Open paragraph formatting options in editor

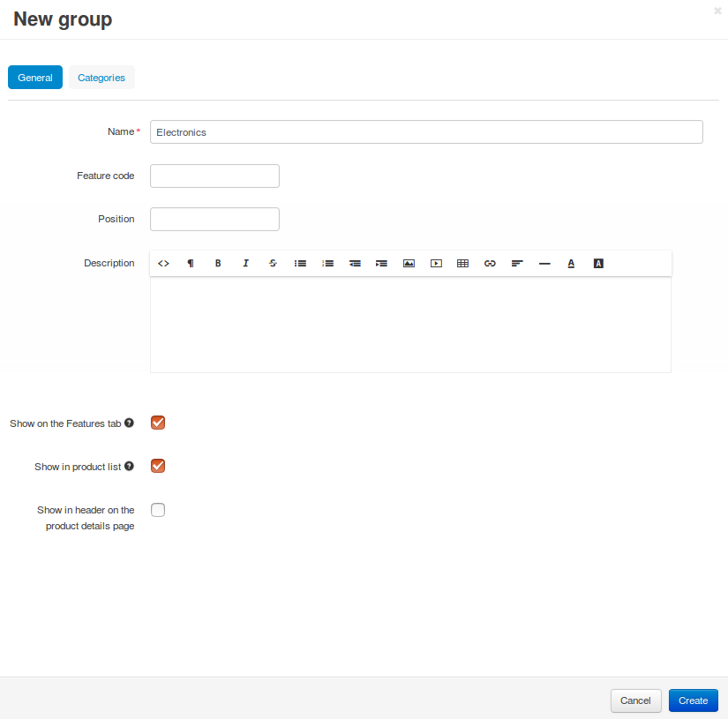coord(191,264)
